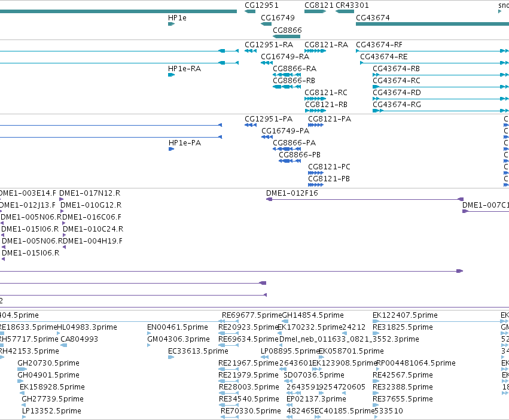Screen dimensions: 509x420
Task: Select the GH27739.5prime EST
Action: [x=24, y=405]
